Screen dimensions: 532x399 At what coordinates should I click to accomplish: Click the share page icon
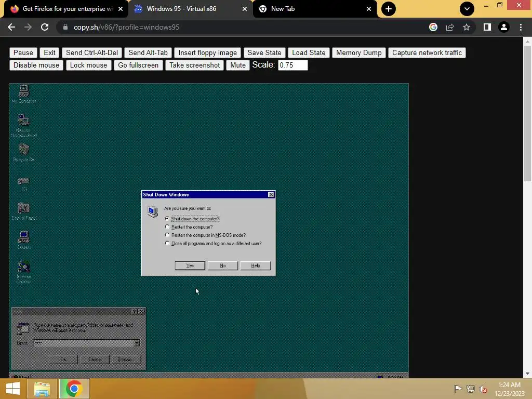tap(450, 27)
